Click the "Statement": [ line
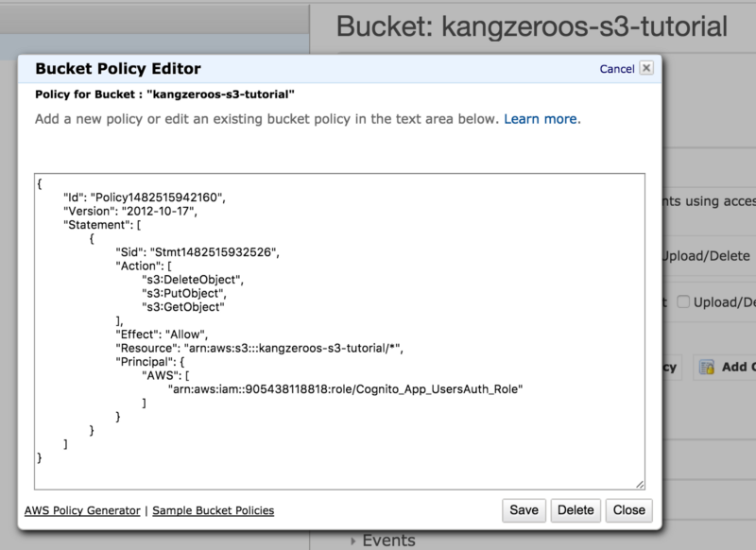This screenshot has width=756, height=550. pyautogui.click(x=102, y=225)
